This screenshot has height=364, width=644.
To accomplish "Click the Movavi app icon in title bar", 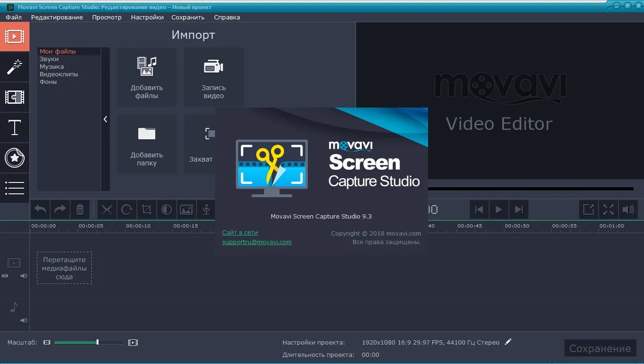I will 10,7.
